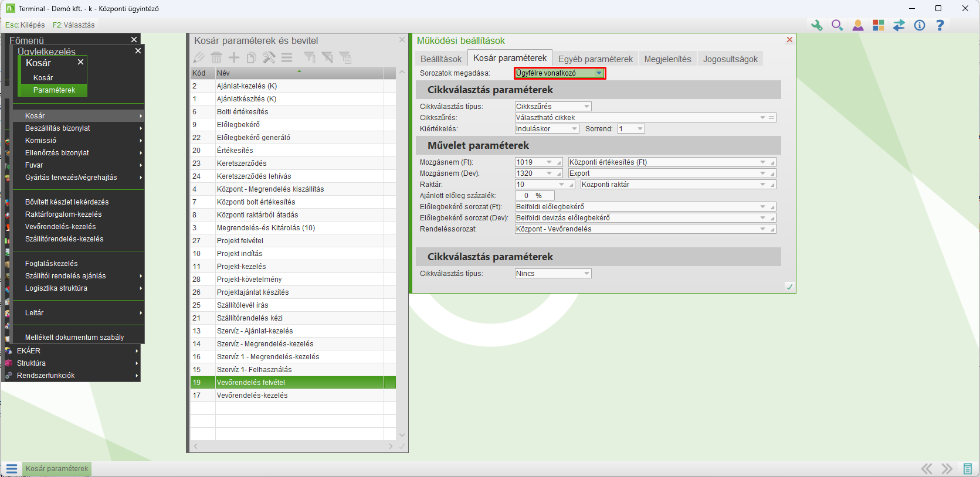Select the Kosár paraméterek tab
Image resolution: width=980 pixels, height=477 pixels.
[x=510, y=58]
